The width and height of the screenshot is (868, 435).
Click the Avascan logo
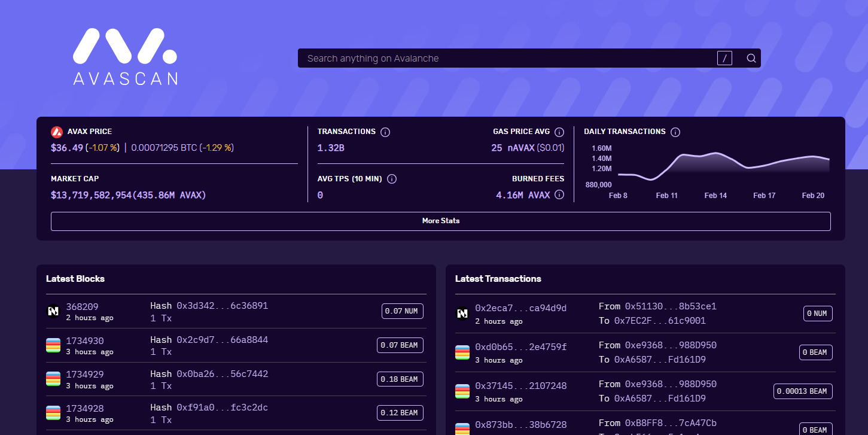click(x=125, y=57)
